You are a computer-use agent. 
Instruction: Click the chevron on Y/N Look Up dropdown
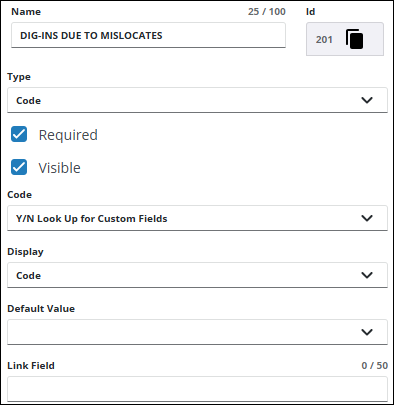pos(367,218)
